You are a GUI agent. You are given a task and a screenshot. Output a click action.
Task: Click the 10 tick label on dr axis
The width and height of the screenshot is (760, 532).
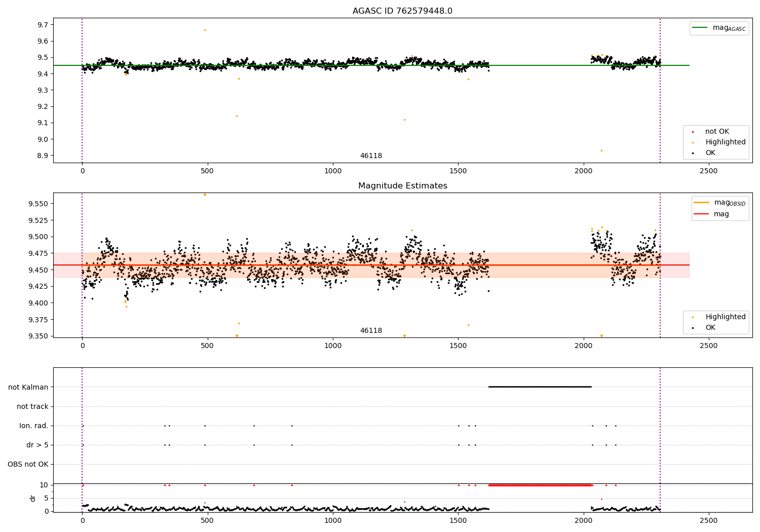coord(45,485)
